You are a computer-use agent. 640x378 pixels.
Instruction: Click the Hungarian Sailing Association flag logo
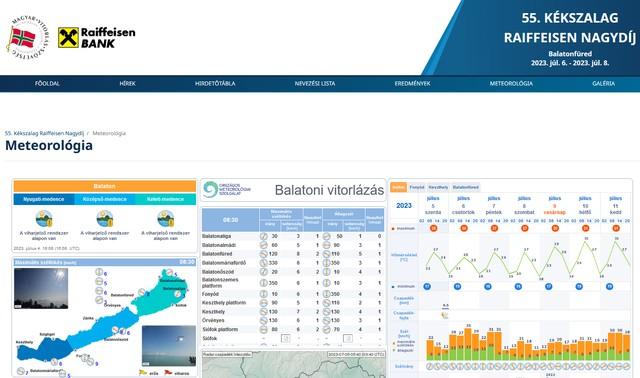tap(28, 38)
